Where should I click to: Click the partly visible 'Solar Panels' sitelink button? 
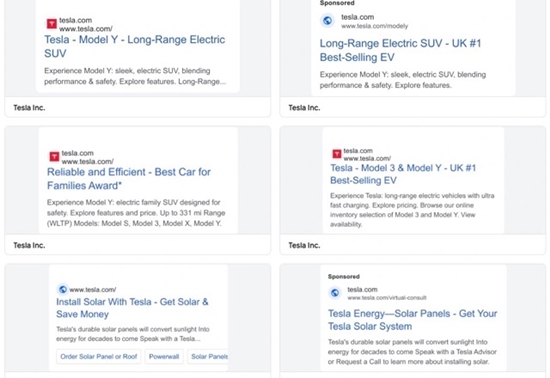[208, 357]
